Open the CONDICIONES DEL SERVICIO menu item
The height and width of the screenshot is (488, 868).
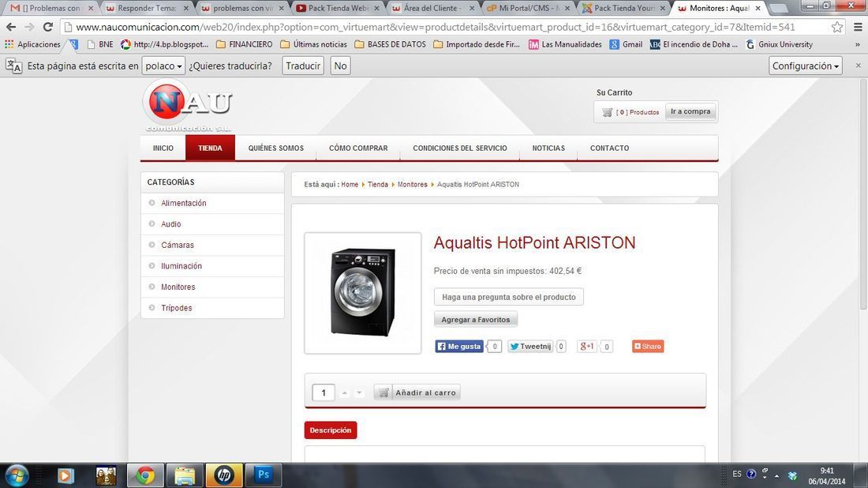click(x=460, y=148)
